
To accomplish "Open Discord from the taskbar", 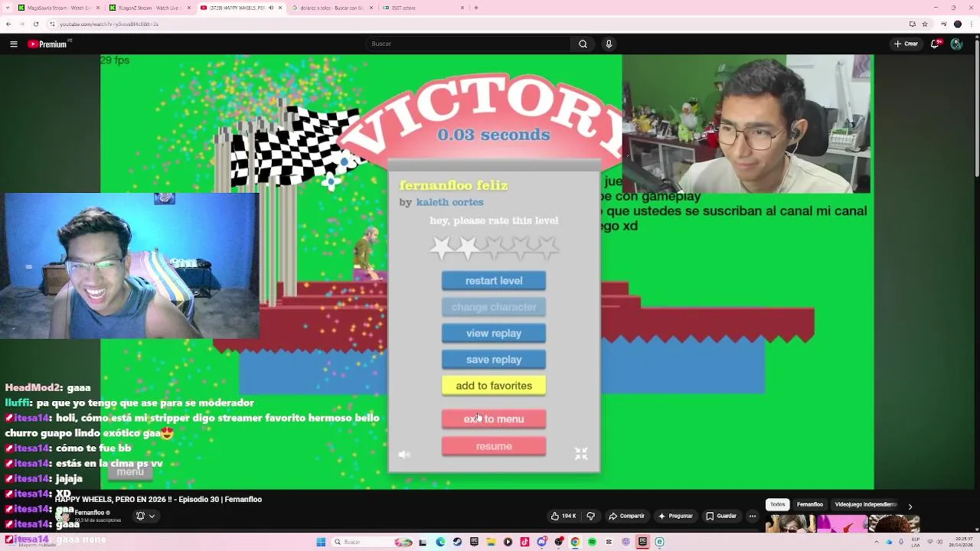I will 541,542.
